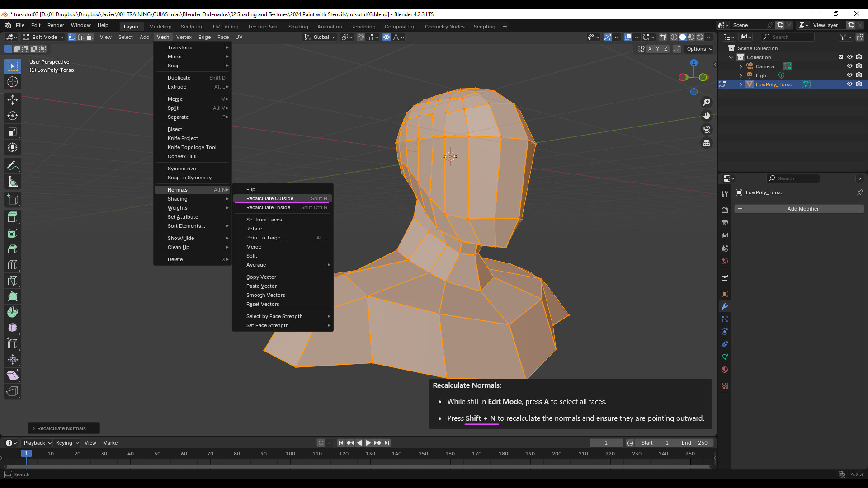
Task: Expand the Camera tree item
Action: (741, 66)
